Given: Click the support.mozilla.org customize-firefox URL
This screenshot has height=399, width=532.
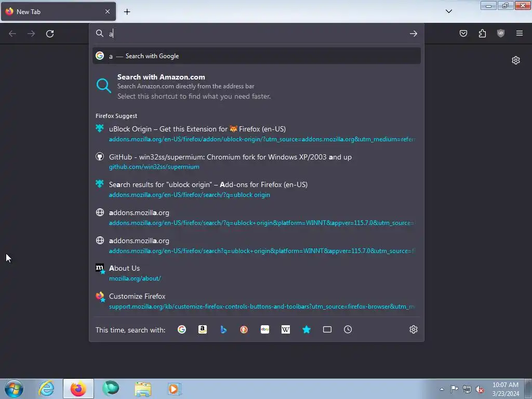Looking at the screenshot, I should pos(261,307).
